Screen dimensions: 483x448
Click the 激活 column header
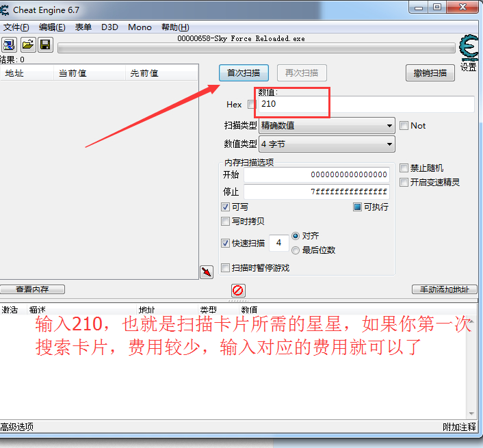pos(12,309)
